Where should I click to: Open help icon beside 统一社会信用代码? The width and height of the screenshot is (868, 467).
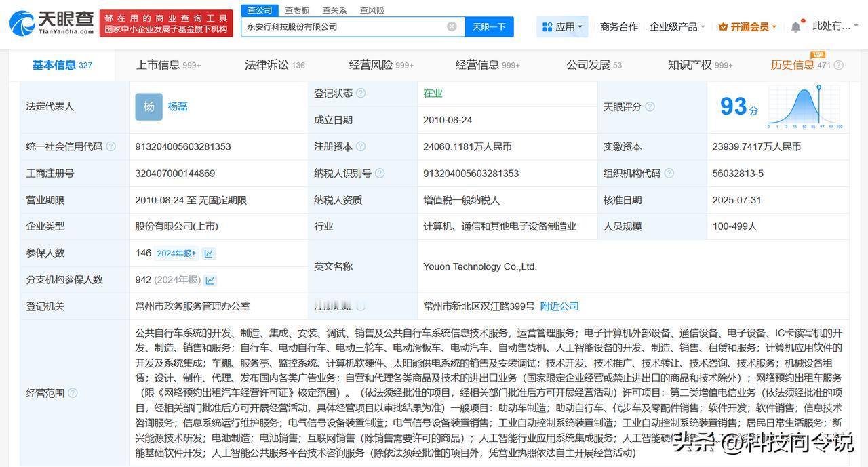pos(111,146)
